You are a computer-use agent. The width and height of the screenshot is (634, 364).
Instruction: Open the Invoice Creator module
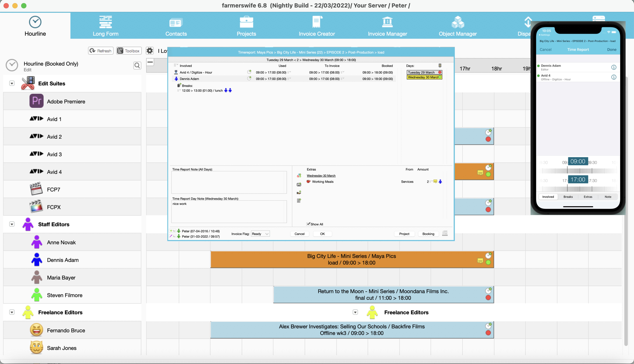317,26
